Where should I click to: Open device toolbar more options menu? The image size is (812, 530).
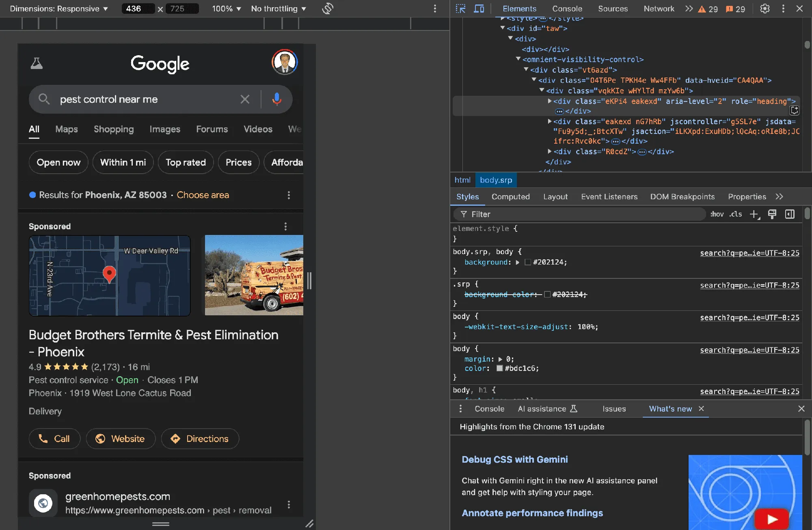pos(435,9)
